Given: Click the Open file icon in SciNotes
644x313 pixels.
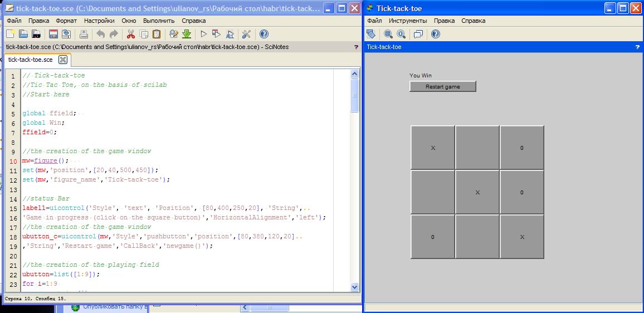Looking at the screenshot, I should 23,33.
